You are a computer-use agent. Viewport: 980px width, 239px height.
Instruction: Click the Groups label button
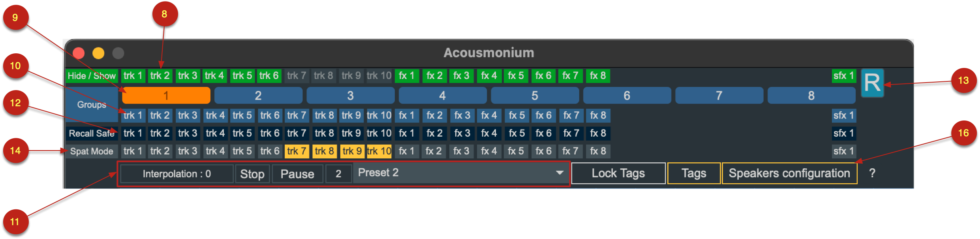point(92,105)
